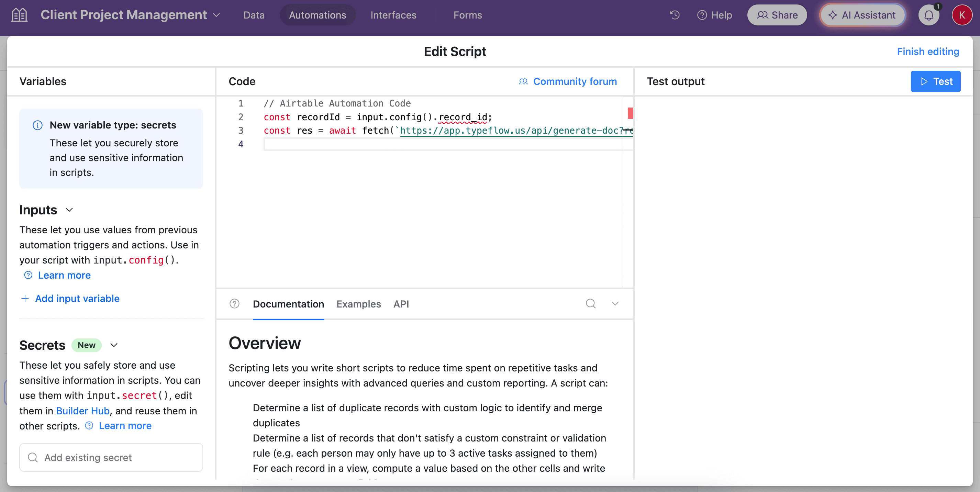Click the plus icon for Add input variable
The height and width of the screenshot is (492, 980).
25,299
